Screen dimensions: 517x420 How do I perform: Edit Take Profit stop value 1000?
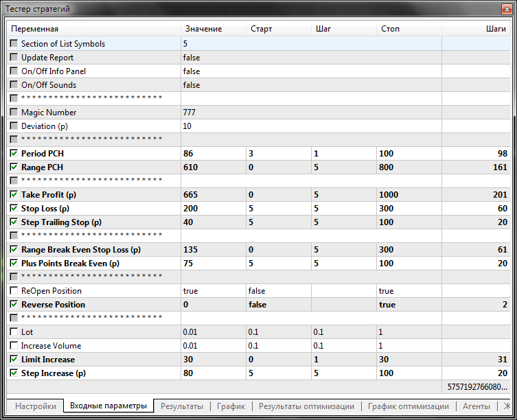point(409,194)
